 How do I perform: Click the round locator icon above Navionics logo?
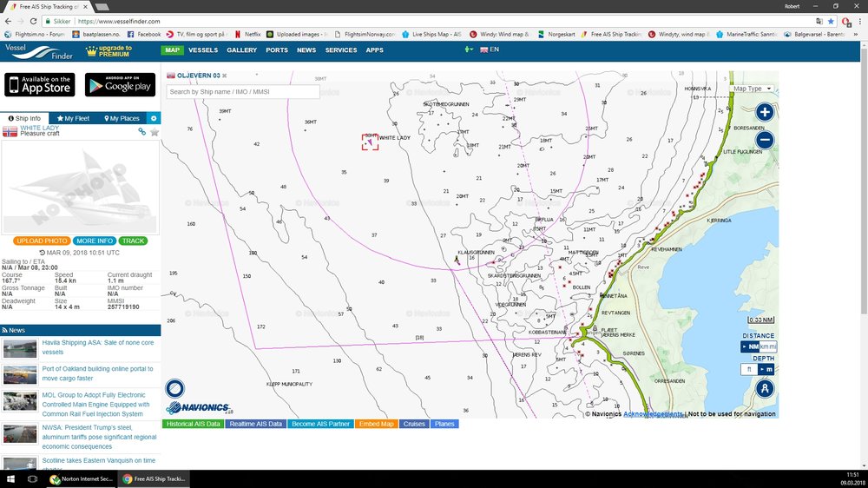[x=175, y=388]
